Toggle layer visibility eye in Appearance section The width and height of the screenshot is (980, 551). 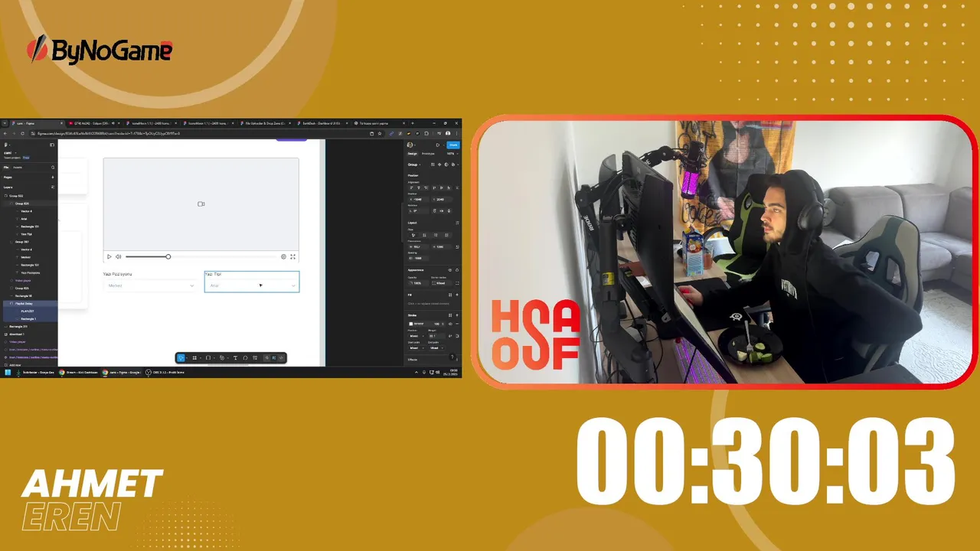449,270
